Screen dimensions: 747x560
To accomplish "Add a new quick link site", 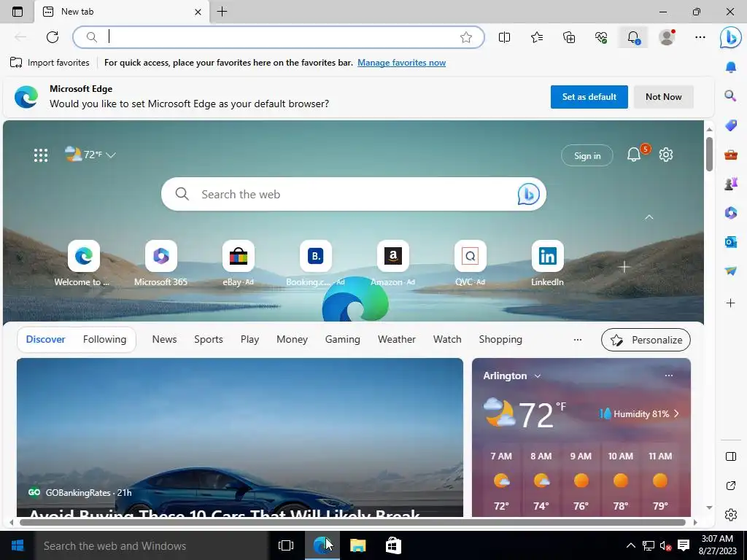I will pyautogui.click(x=624, y=267).
